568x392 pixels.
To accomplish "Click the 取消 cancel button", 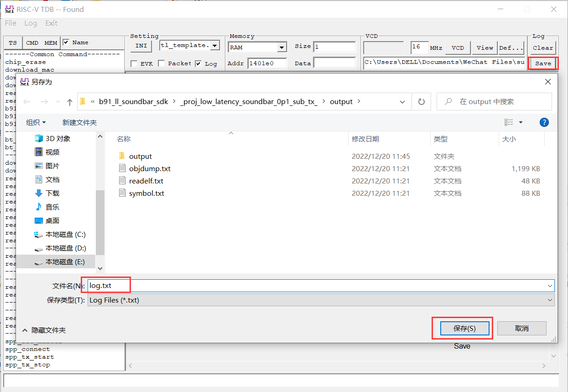I will coord(521,328).
